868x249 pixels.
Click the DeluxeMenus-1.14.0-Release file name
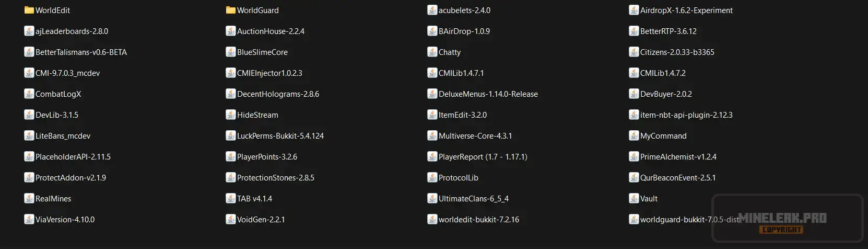488,94
